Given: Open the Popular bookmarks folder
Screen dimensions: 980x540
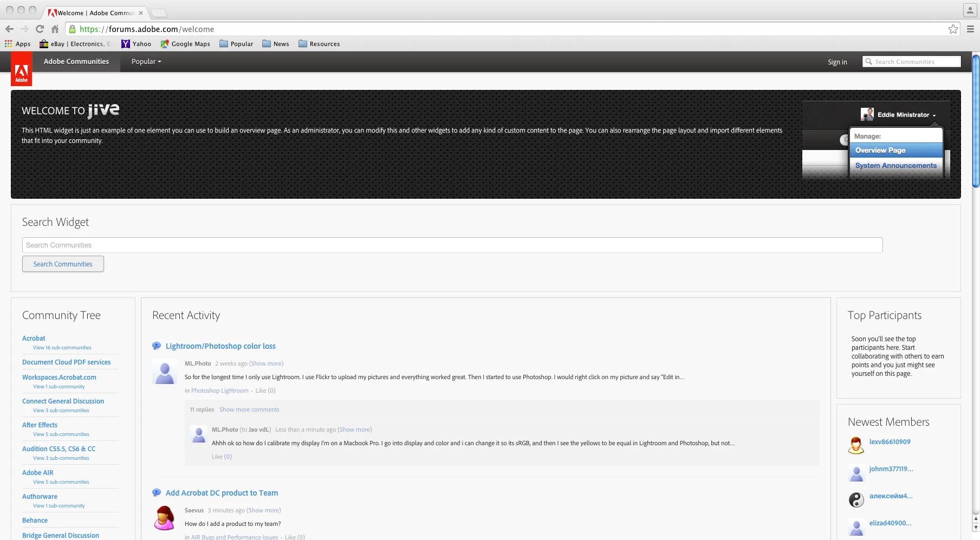Looking at the screenshot, I should [x=236, y=44].
